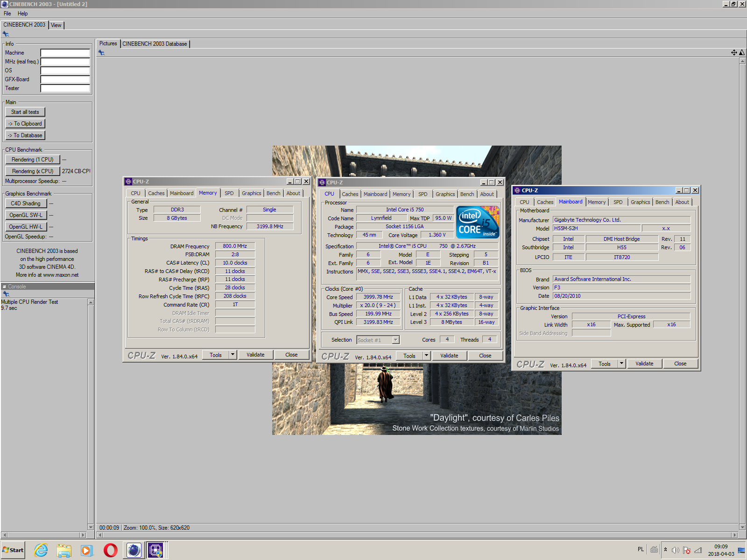The height and width of the screenshot is (560, 747).
Task: Click the Start button
Action: pos(13,550)
